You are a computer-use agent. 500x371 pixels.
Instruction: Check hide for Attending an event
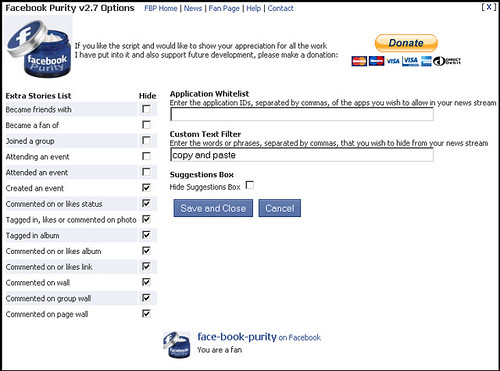pos(146,156)
